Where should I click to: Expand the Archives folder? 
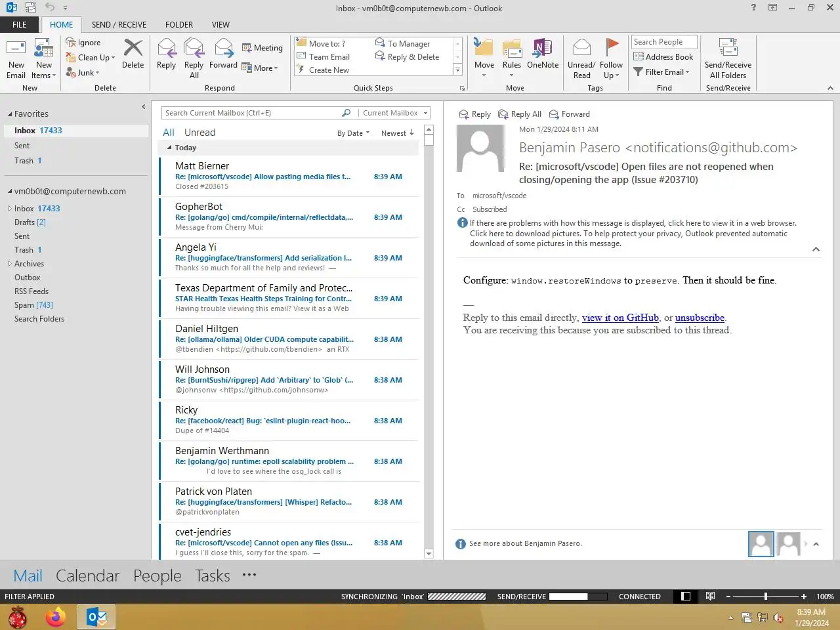click(10, 264)
